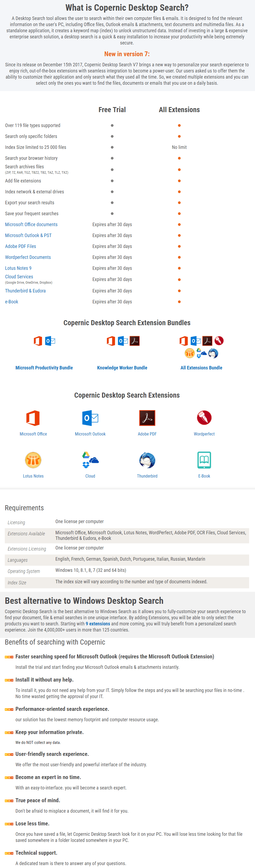The image size is (255, 868).
Task: Click Thunderbird & Eudora table link
Action: tap(25, 291)
